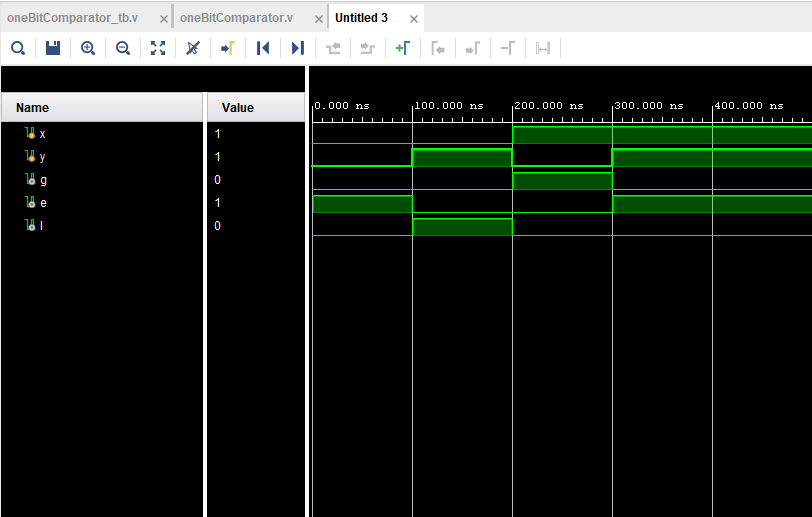Viewport: 812px width, 517px height.
Task: Click the Go to Cursor icon
Action: coord(227,48)
